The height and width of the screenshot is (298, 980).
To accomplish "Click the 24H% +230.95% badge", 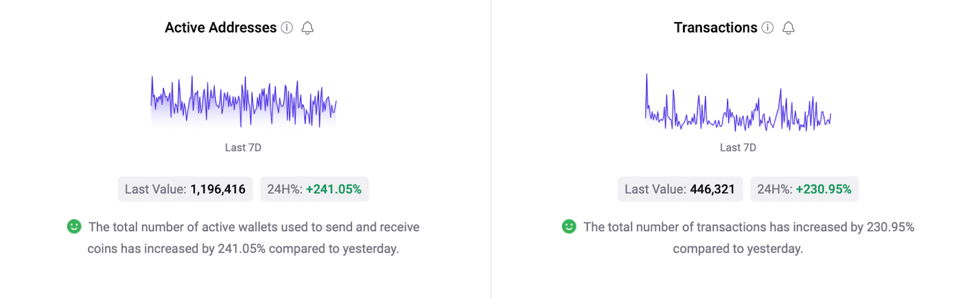I will [x=804, y=189].
